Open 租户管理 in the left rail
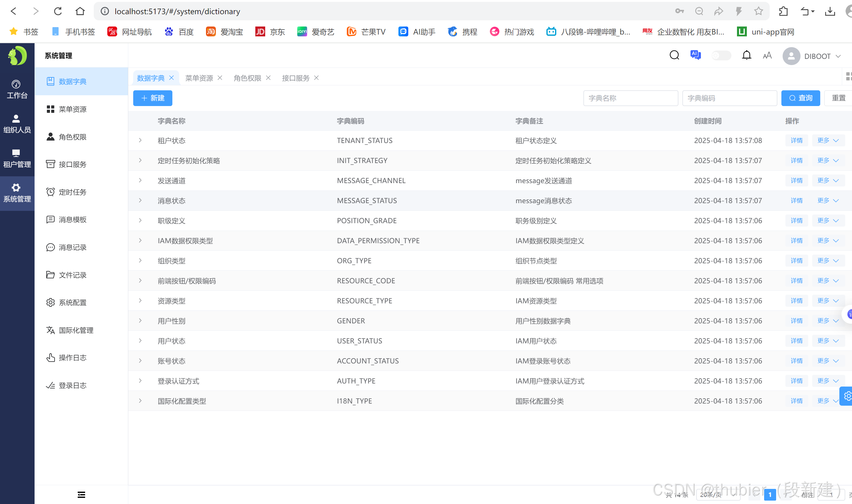The image size is (852, 504). point(17,159)
